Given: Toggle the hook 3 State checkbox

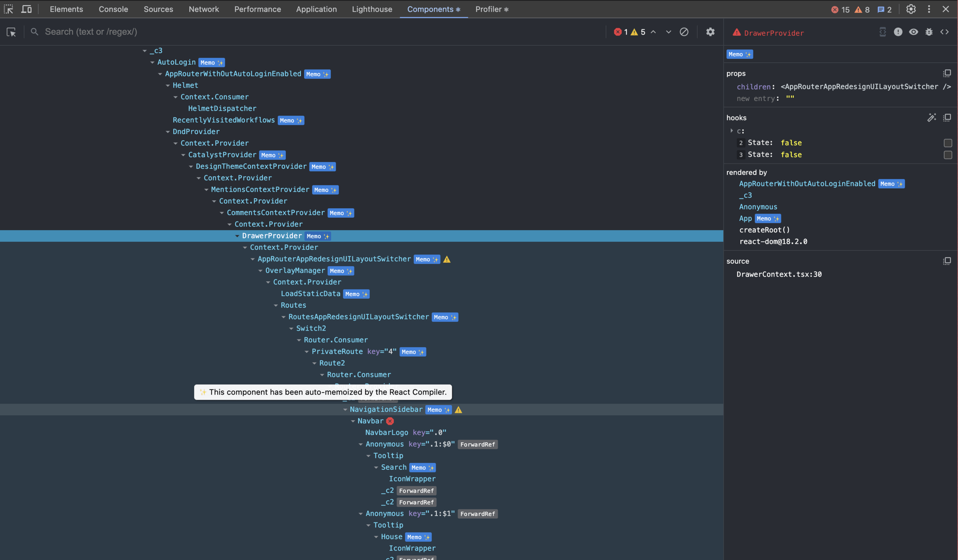Looking at the screenshot, I should [948, 155].
